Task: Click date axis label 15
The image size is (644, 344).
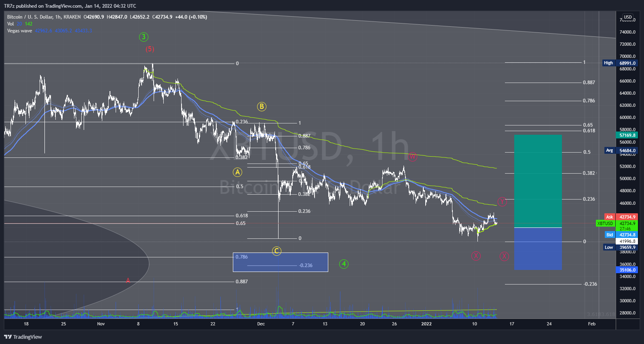Action: 175,324
